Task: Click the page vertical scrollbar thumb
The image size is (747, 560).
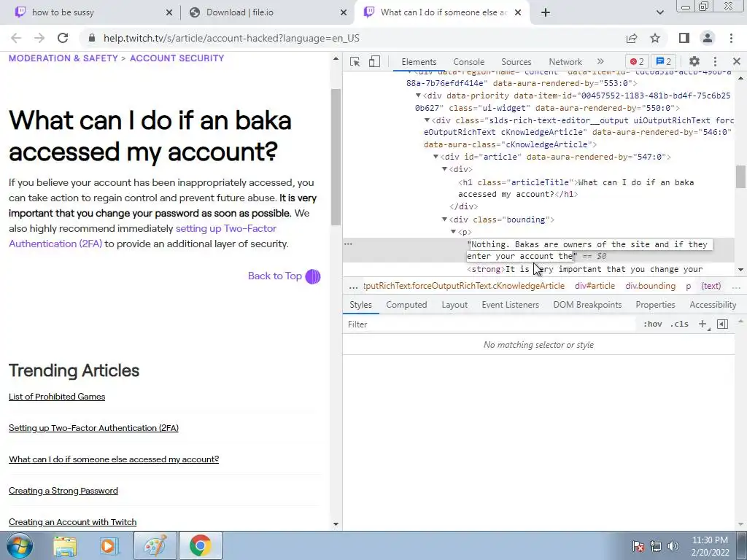Action: coord(336,157)
